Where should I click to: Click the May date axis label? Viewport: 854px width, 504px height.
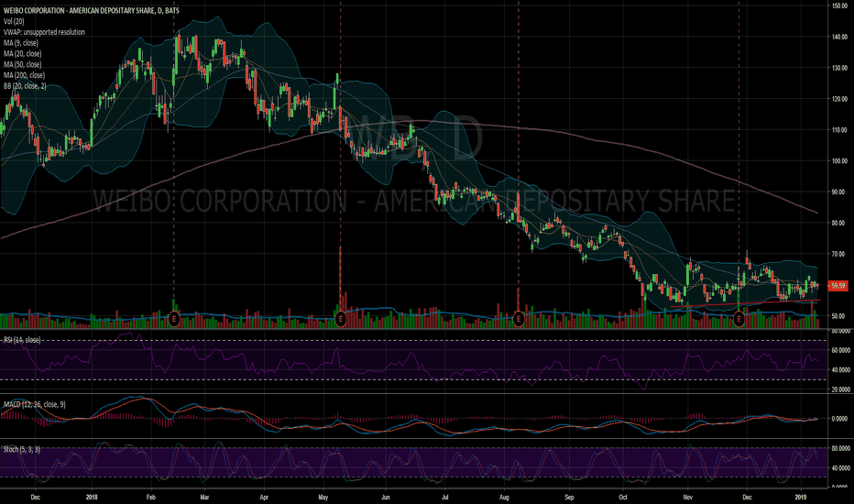(323, 497)
